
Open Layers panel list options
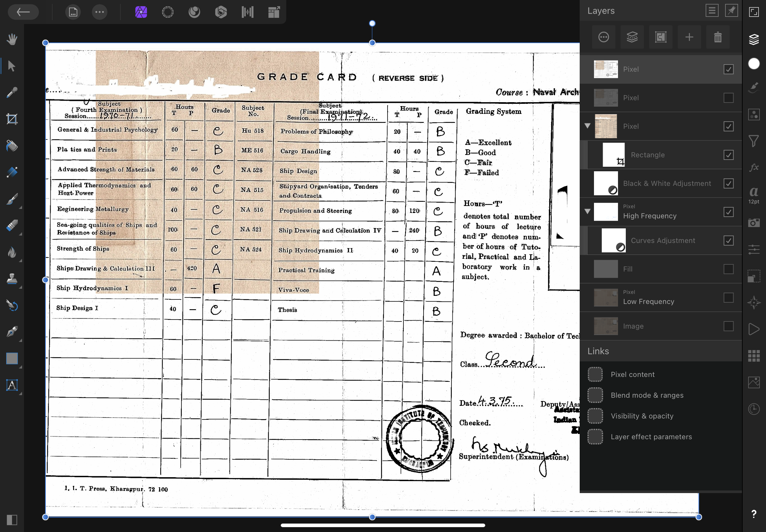(712, 11)
